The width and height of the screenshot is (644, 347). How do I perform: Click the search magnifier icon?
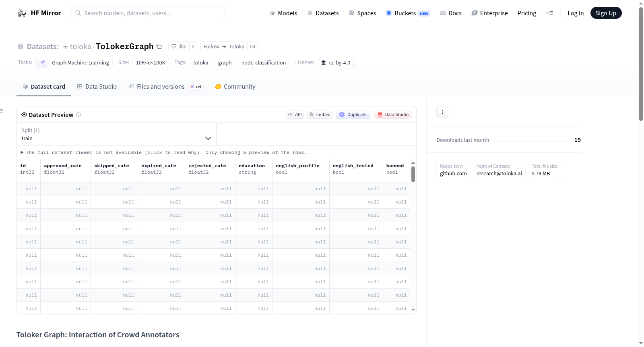(78, 13)
